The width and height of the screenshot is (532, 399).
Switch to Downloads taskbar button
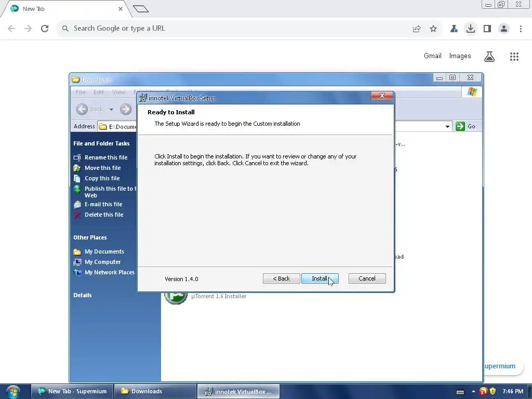(155, 391)
